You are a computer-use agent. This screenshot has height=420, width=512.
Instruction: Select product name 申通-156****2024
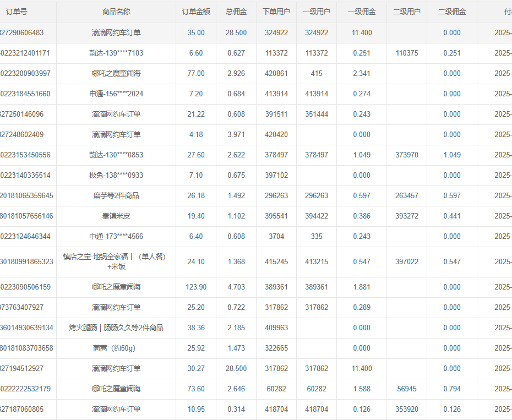116,94
